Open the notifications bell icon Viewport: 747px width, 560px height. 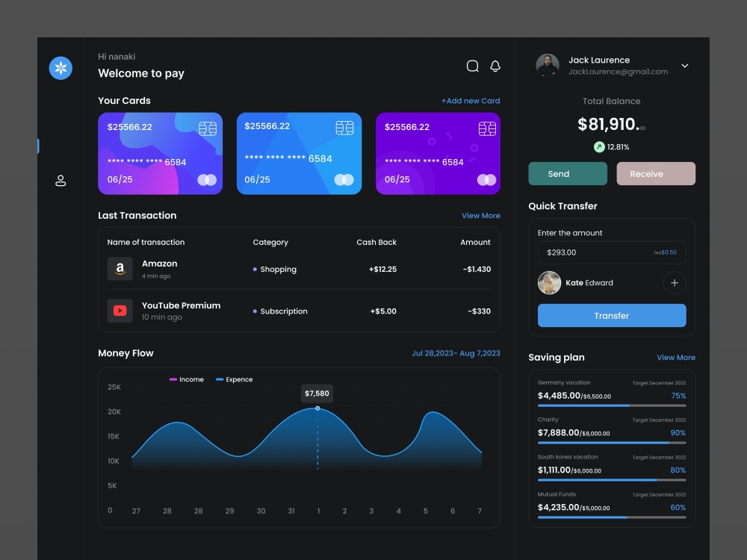point(495,66)
